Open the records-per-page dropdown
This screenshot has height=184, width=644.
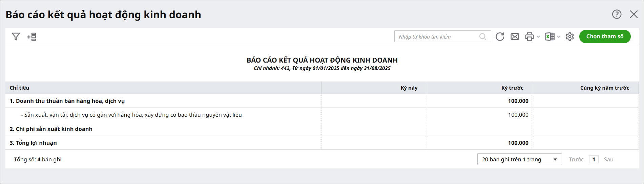(519, 159)
